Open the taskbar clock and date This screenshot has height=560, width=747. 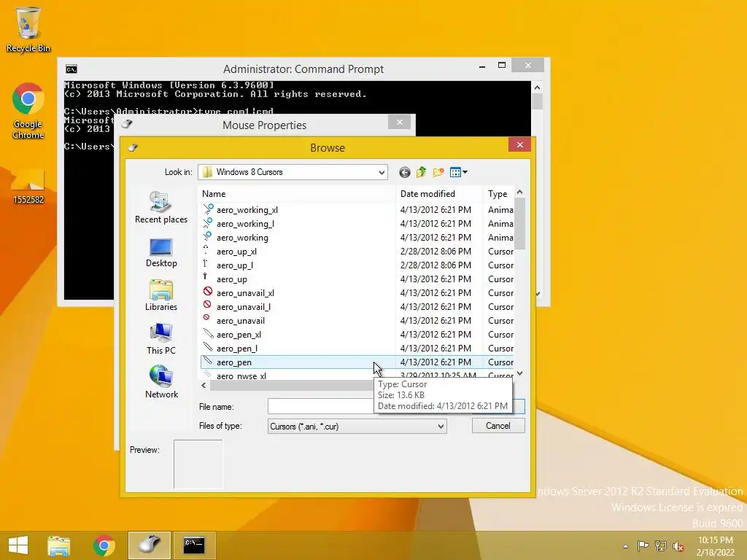pos(716,546)
